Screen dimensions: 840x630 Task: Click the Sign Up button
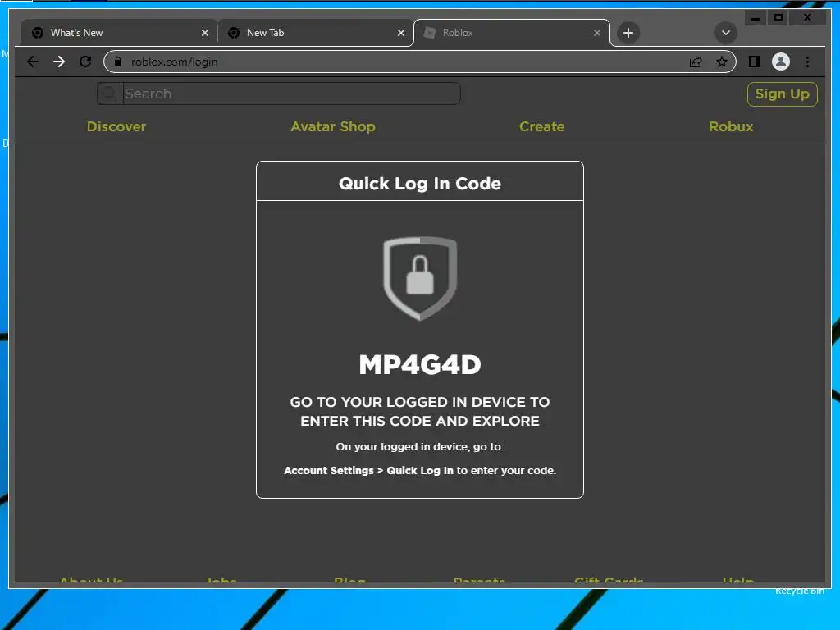[782, 94]
